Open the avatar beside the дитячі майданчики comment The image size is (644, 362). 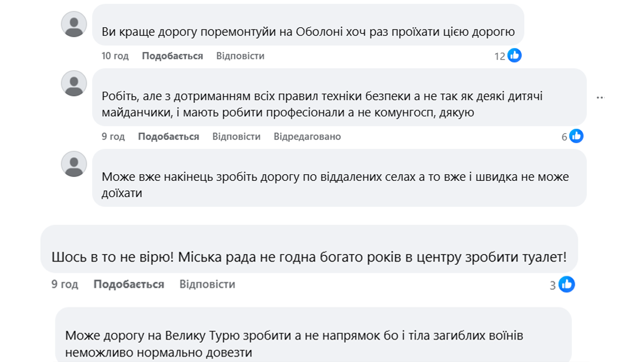click(74, 83)
